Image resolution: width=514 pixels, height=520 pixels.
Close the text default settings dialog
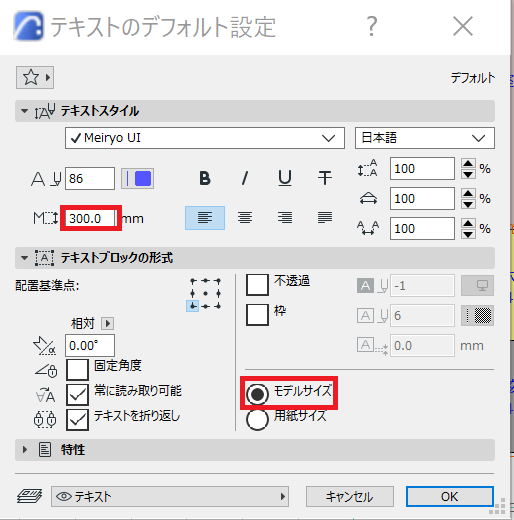463,26
